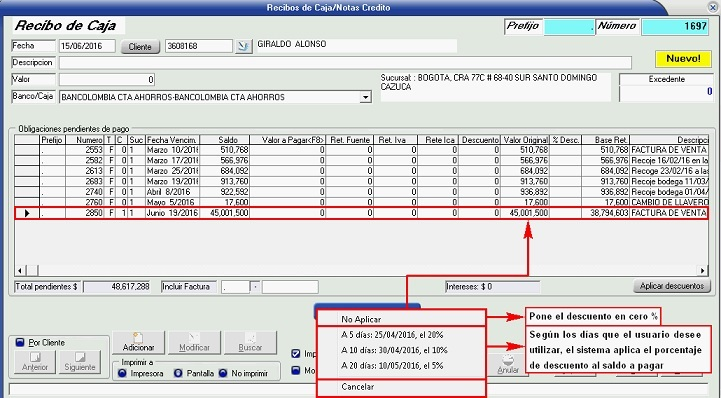Toggle the Por Cliente checkbox
Screen dimensions: 721x398
click(20, 342)
